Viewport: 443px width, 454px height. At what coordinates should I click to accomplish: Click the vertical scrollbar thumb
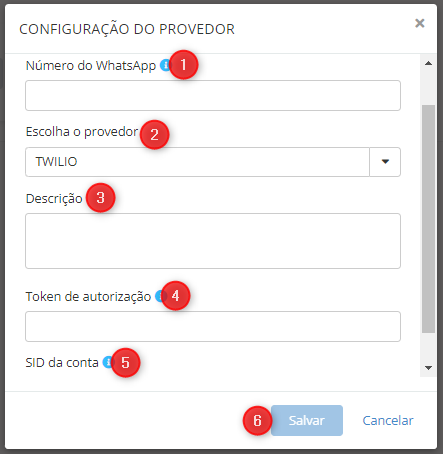point(428,219)
